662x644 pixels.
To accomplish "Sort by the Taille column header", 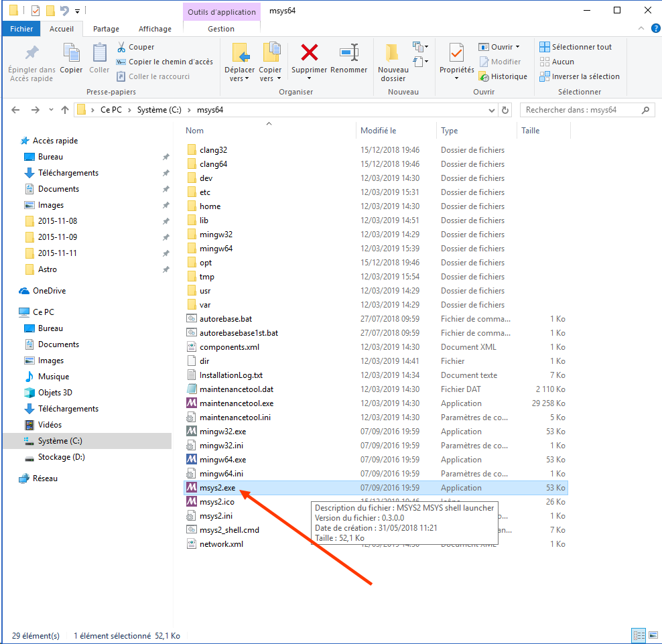I will [530, 131].
